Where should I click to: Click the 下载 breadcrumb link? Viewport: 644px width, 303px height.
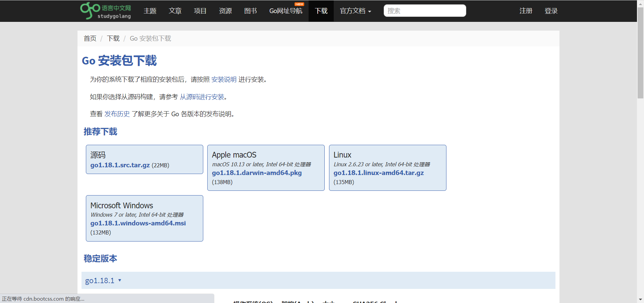[x=113, y=39]
